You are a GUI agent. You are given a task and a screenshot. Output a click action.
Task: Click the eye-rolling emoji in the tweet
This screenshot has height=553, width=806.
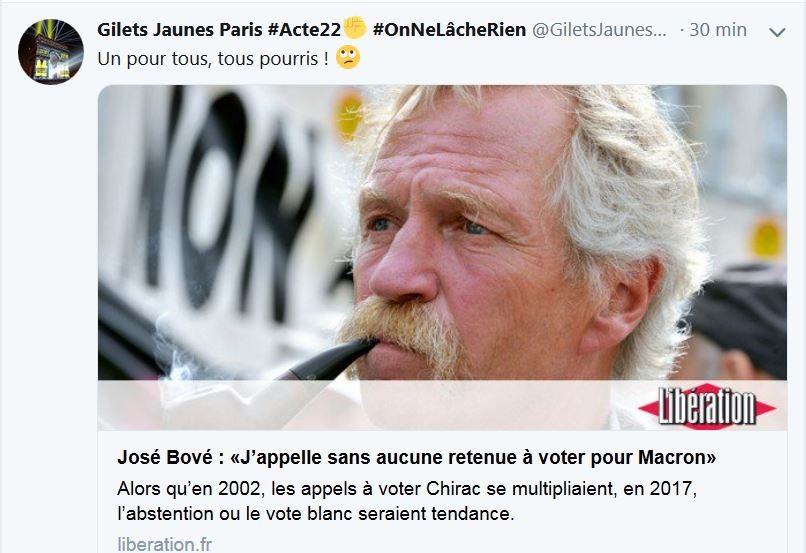[348, 57]
